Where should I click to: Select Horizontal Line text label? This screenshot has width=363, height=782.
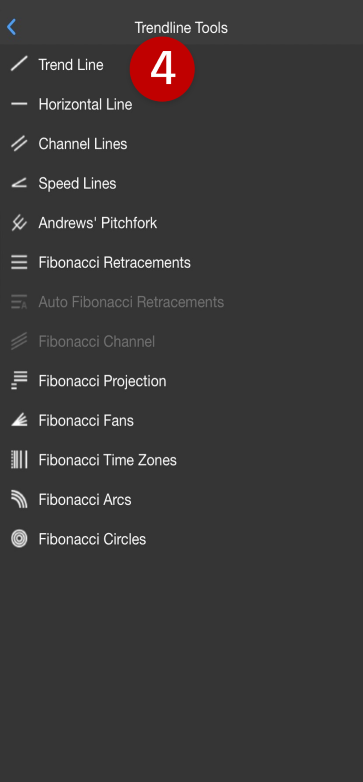[x=85, y=104]
